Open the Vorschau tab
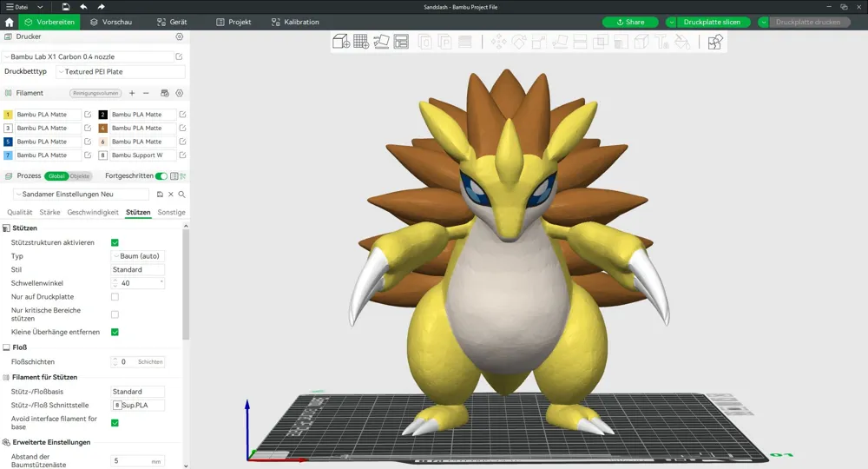The image size is (868, 469). 111,23
